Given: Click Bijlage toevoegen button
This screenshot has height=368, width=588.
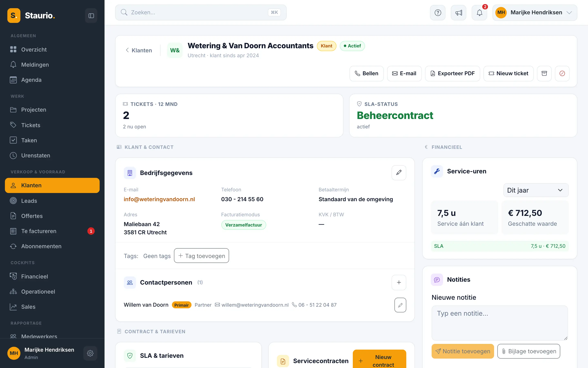Looking at the screenshot, I should pyautogui.click(x=529, y=351).
